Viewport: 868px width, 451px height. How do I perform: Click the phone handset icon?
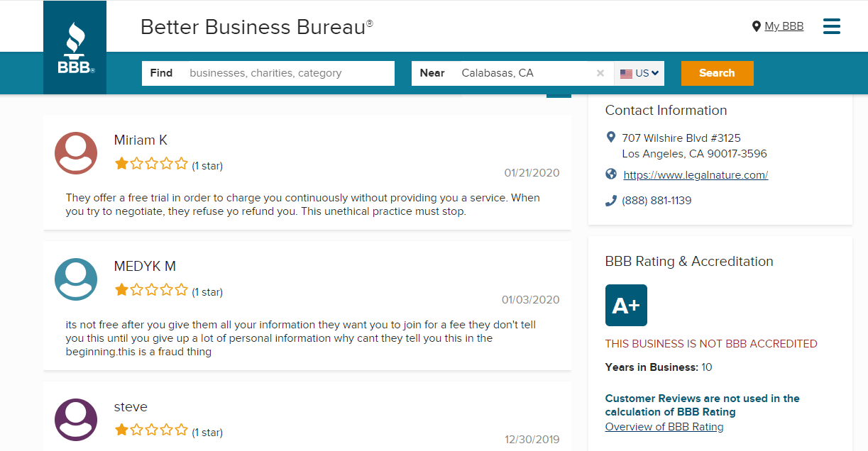click(x=611, y=201)
